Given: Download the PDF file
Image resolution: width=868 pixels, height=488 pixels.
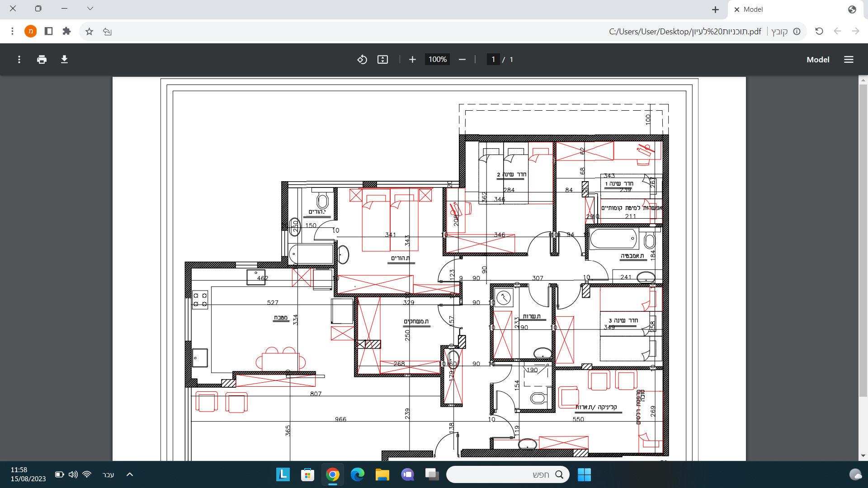Looking at the screenshot, I should (64, 60).
